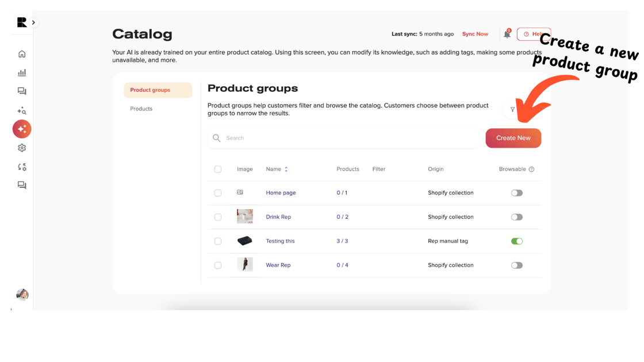Open the Drink Rep thumbnail
The image size is (644, 362).
coord(245,216)
